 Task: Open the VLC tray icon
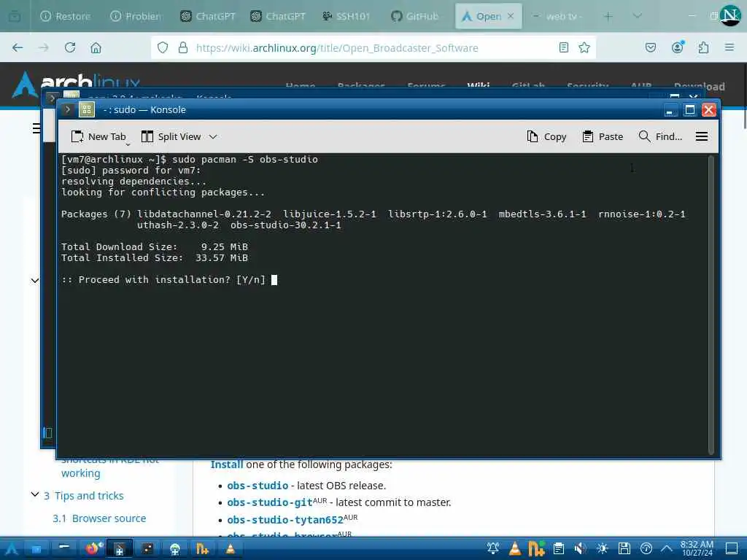pos(515,548)
